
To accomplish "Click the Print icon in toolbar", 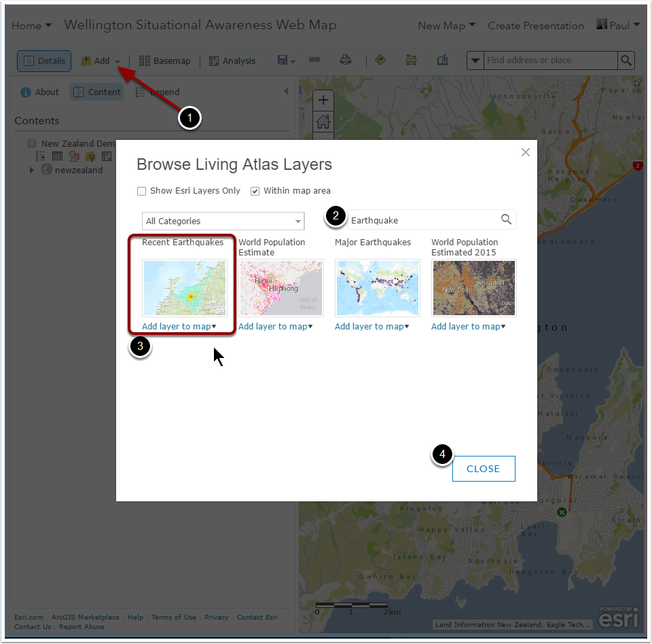I will pos(346,60).
